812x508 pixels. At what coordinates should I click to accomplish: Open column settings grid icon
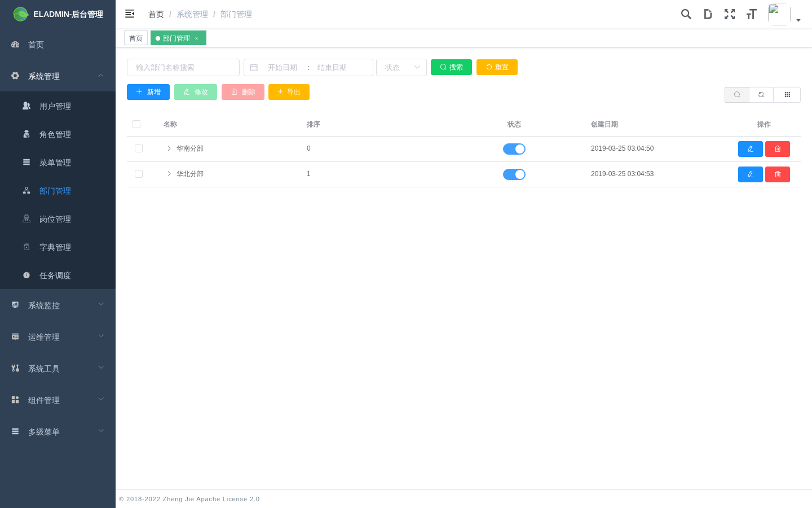click(787, 95)
